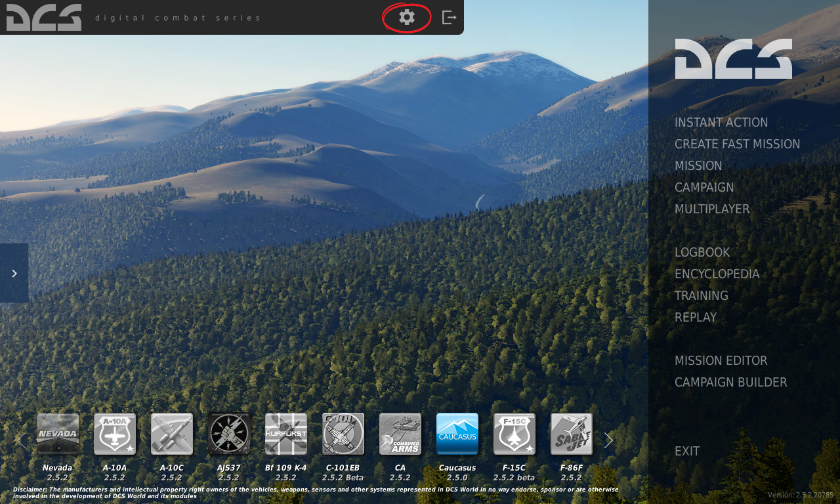
Task: Open the Encyclopedia
Action: coord(717,274)
